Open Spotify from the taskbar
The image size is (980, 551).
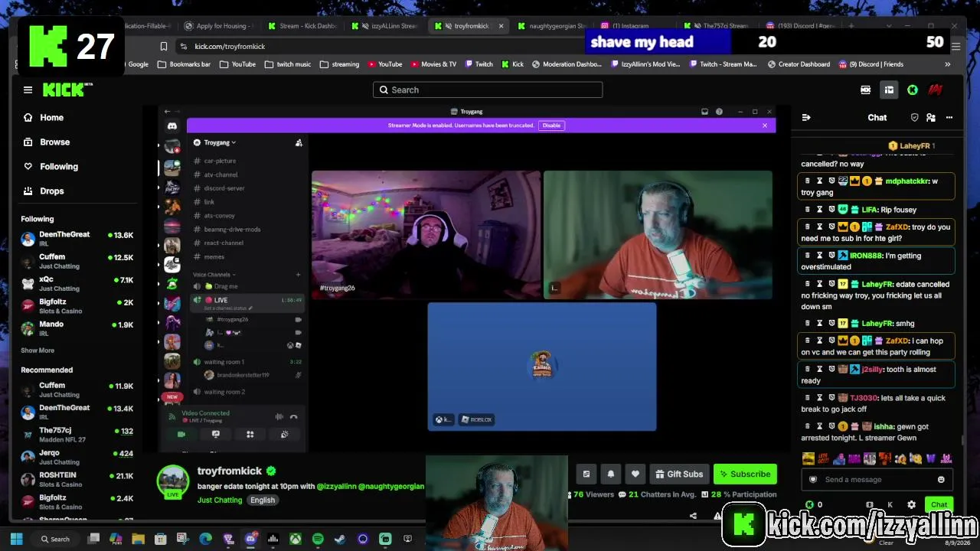point(318,539)
